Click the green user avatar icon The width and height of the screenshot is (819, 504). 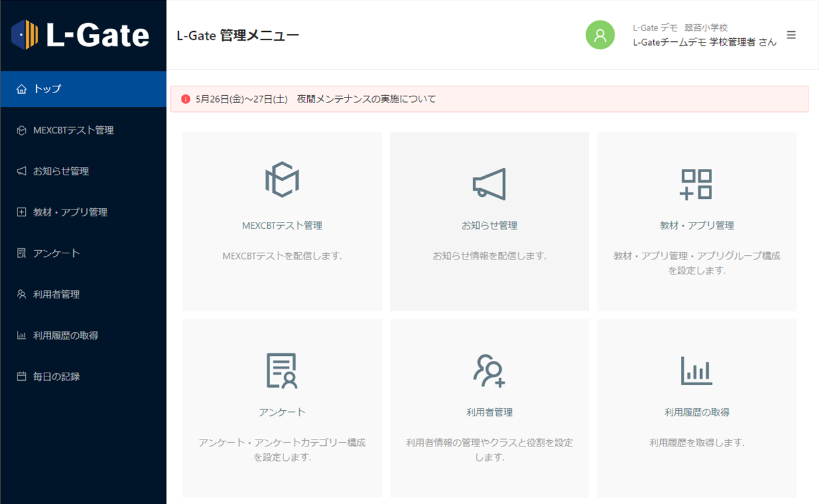[x=599, y=35]
